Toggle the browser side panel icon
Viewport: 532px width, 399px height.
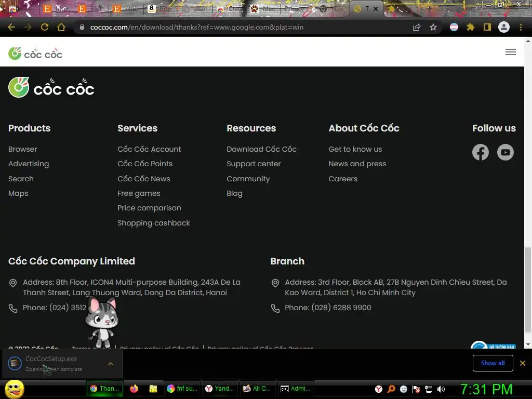tap(487, 27)
